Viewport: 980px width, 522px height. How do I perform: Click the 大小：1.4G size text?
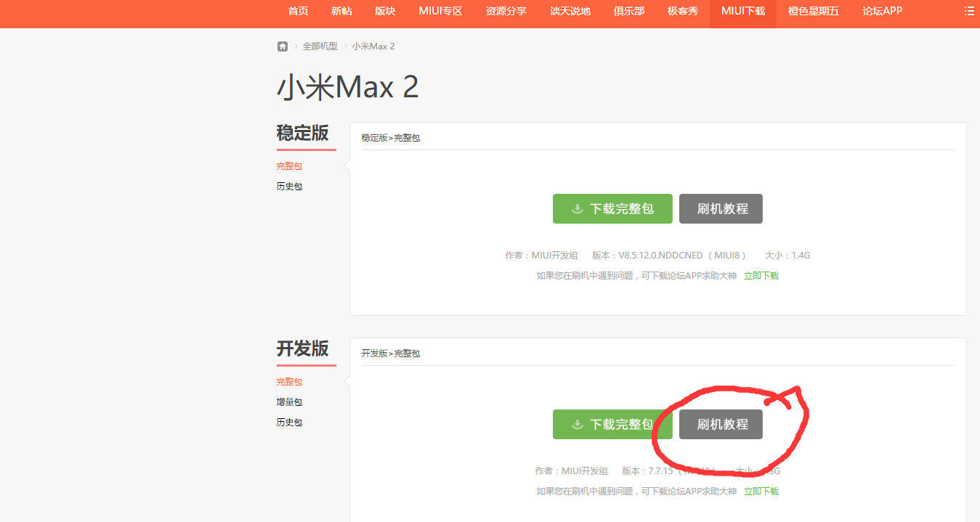point(787,256)
